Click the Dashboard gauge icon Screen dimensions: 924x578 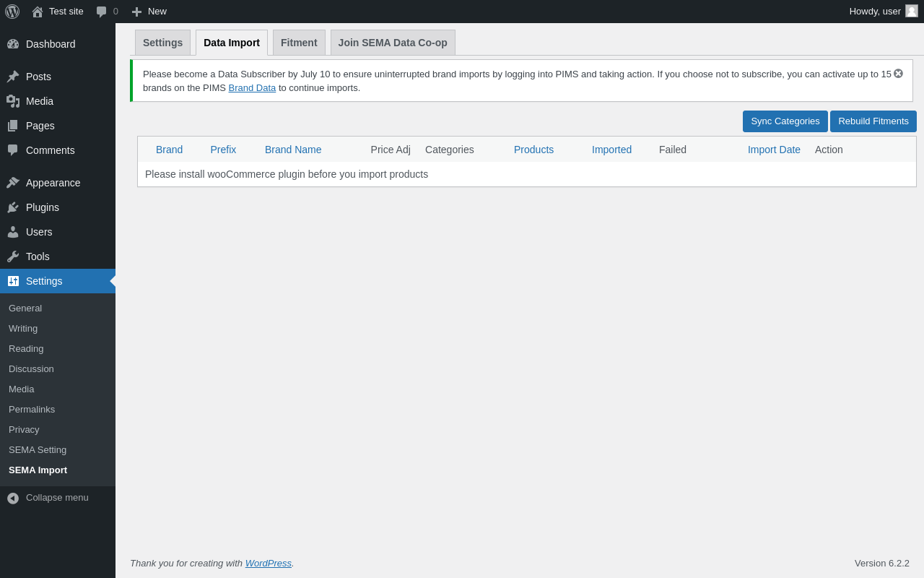13,44
